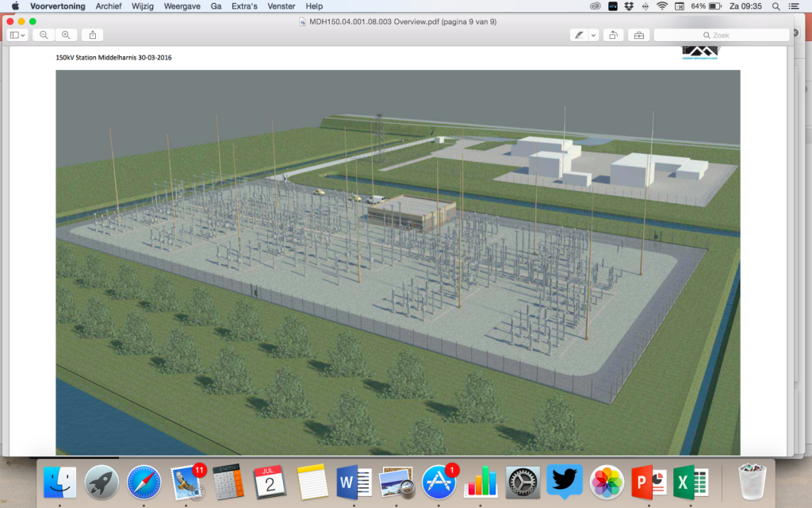Launch Microsoft Word from the dock
The height and width of the screenshot is (508, 812).
(354, 482)
